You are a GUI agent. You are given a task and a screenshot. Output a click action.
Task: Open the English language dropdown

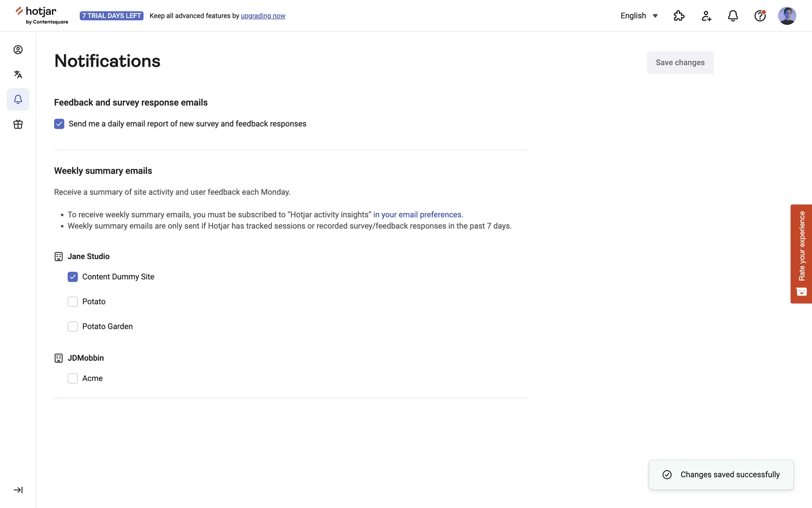click(639, 16)
